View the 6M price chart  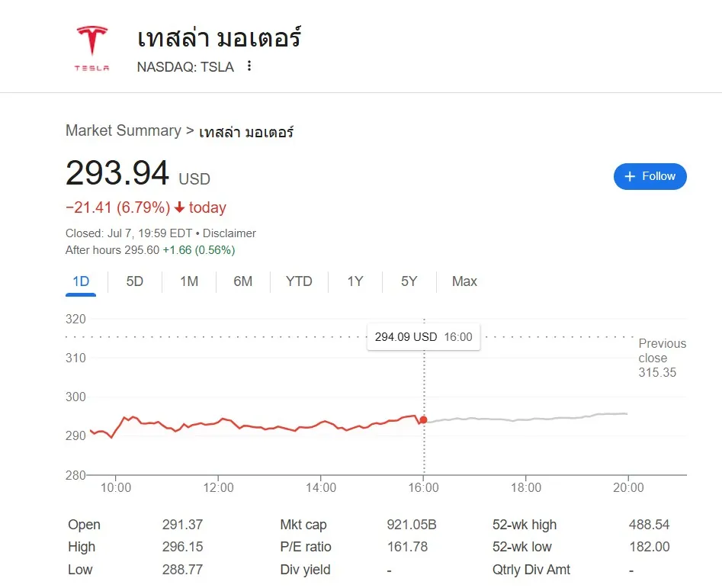pos(242,281)
